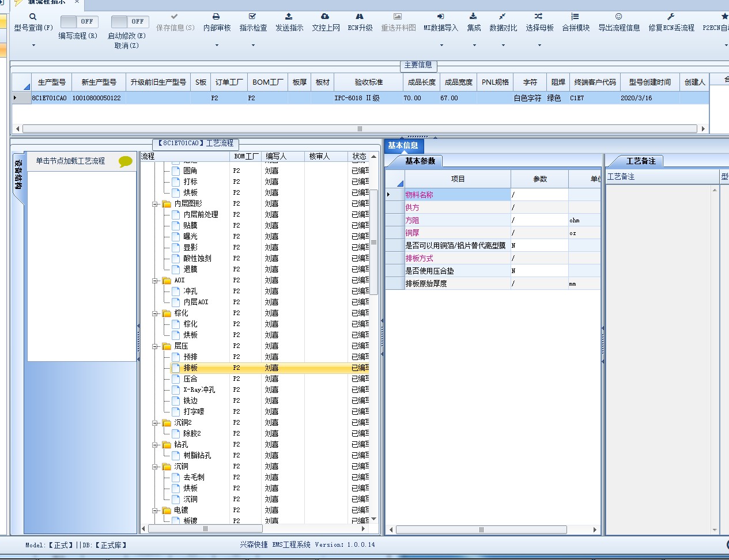Click the document icon of X-Ray冲孔

176,389
